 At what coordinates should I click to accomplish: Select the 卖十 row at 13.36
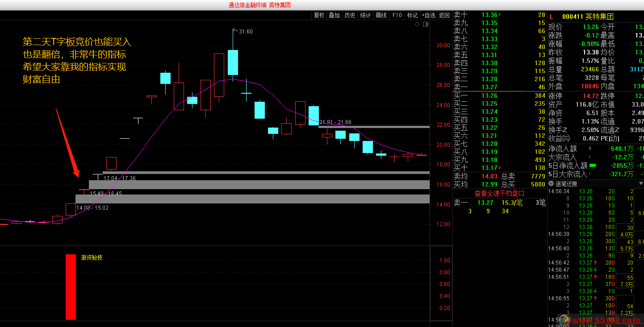click(x=499, y=15)
